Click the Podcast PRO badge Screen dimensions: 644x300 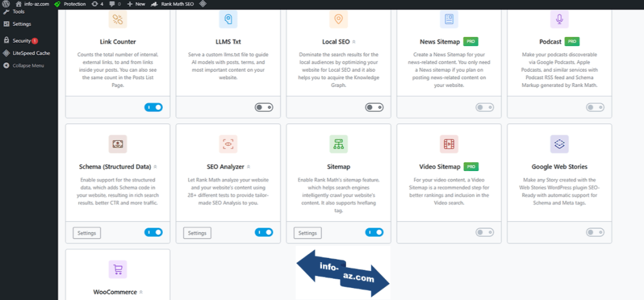(572, 42)
